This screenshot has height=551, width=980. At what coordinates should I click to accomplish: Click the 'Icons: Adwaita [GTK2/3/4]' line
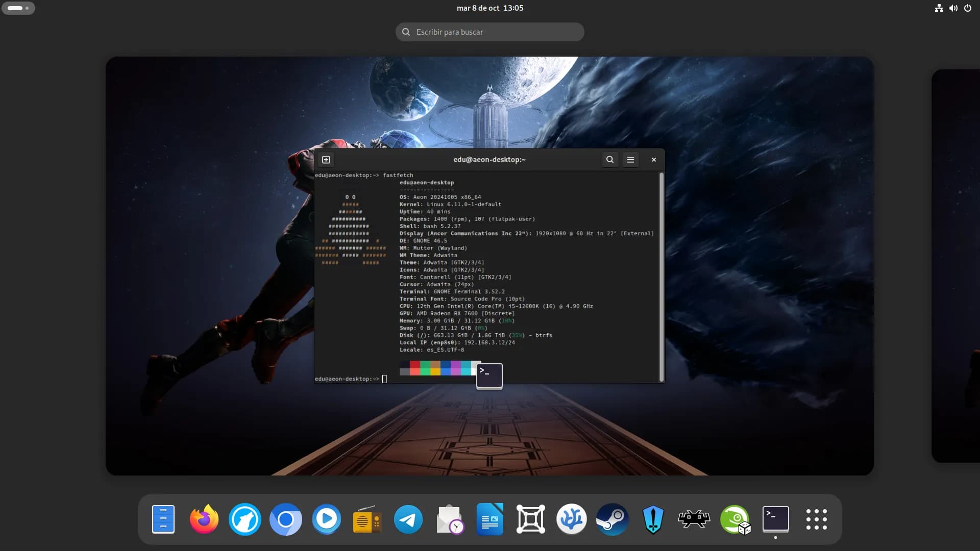(442, 270)
